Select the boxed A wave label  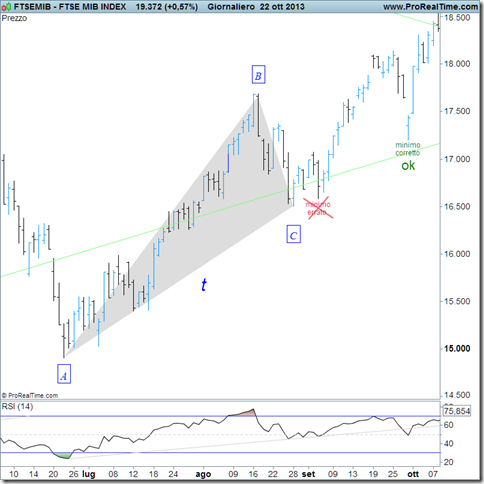(x=64, y=374)
